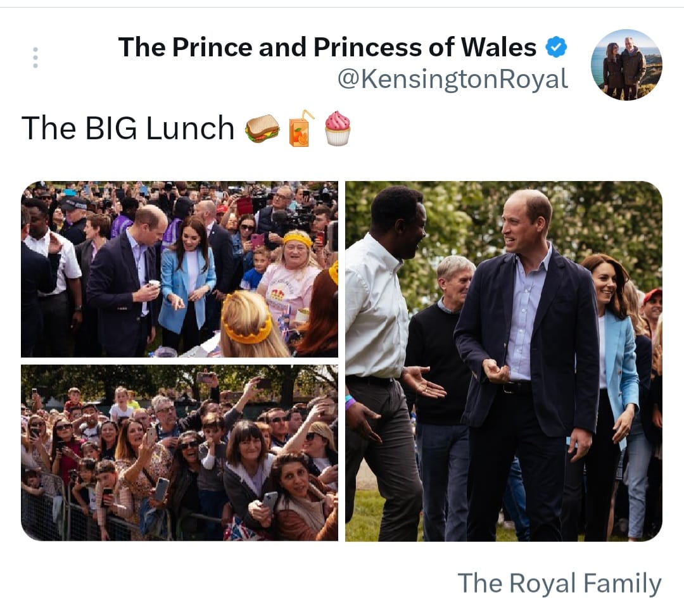Open the large right photo of the man in the navy blazer
Image resolution: width=684 pixels, height=616 pixels.
[x=504, y=361]
